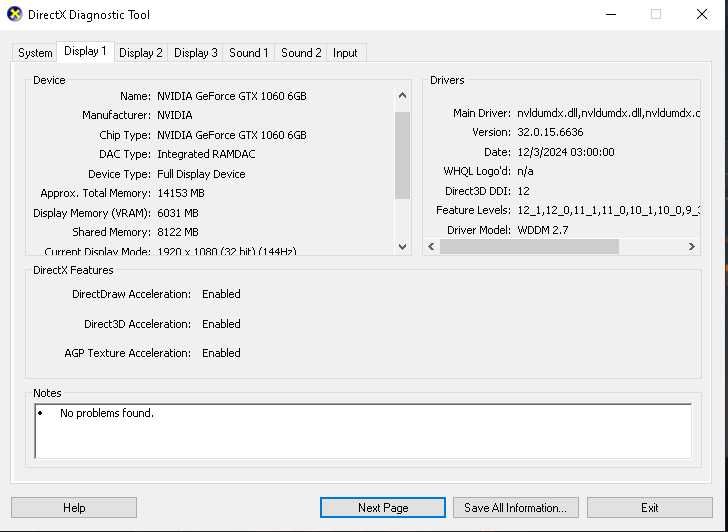This screenshot has width=728, height=532.
Task: Select the Display 1 tab
Action: [x=85, y=51]
